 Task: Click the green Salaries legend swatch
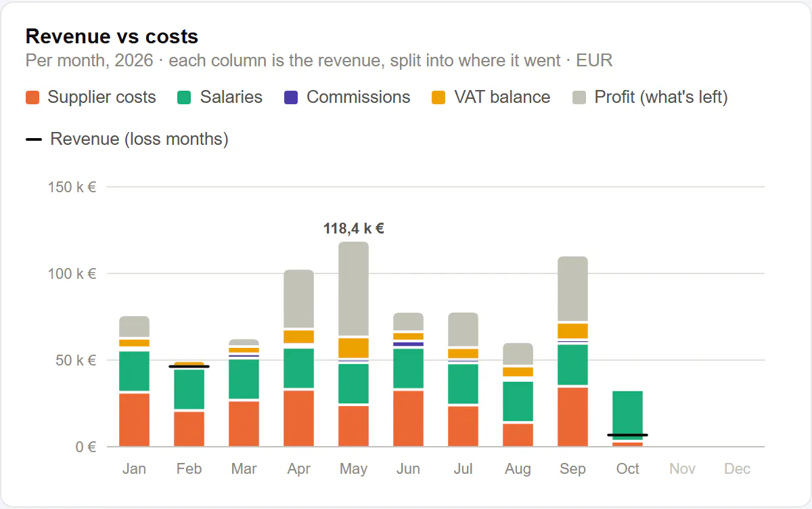click(x=185, y=97)
